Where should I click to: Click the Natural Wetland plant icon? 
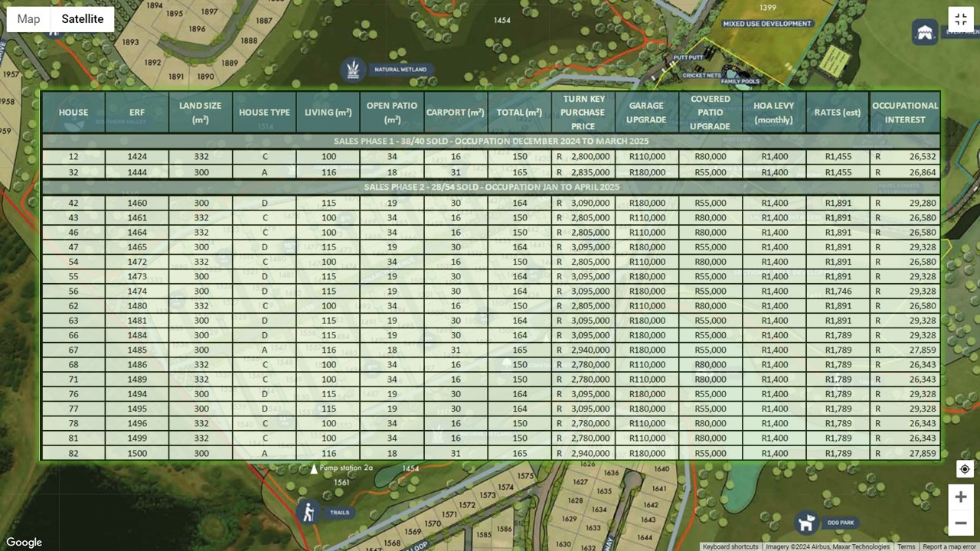pos(353,69)
